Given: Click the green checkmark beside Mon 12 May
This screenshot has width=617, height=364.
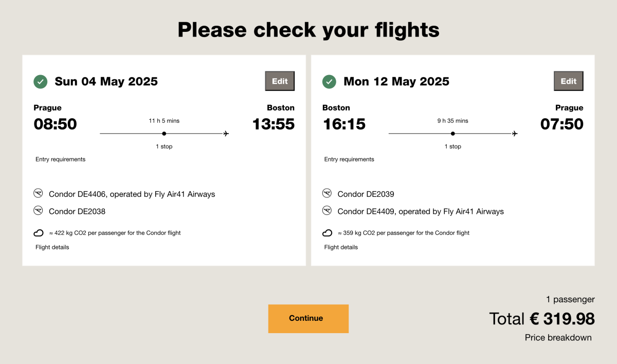Looking at the screenshot, I should click(x=329, y=82).
